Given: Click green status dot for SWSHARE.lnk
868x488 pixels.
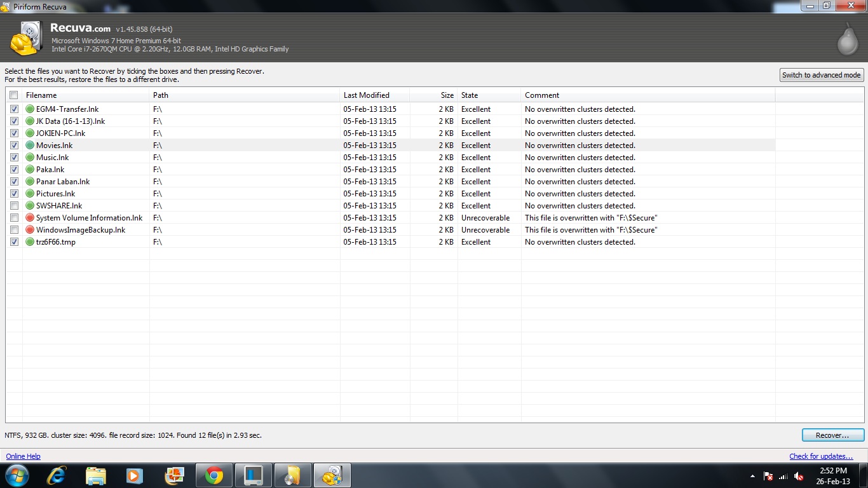Looking at the screenshot, I should point(30,206).
